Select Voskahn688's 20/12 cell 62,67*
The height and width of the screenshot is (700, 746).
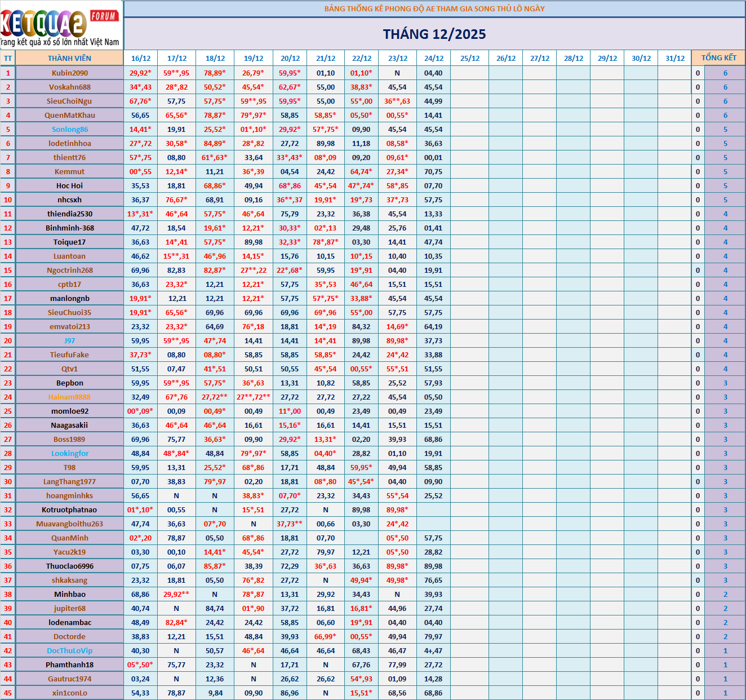pos(290,87)
